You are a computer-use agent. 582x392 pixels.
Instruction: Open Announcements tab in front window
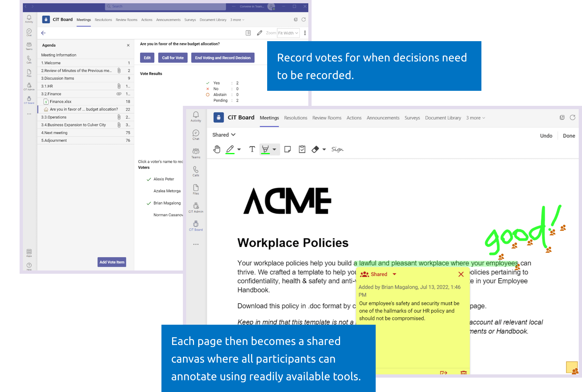[x=383, y=118]
